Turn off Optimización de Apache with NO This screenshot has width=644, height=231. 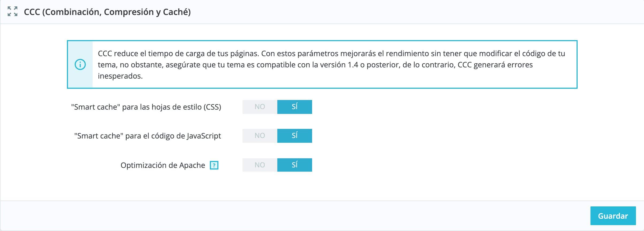(x=260, y=165)
